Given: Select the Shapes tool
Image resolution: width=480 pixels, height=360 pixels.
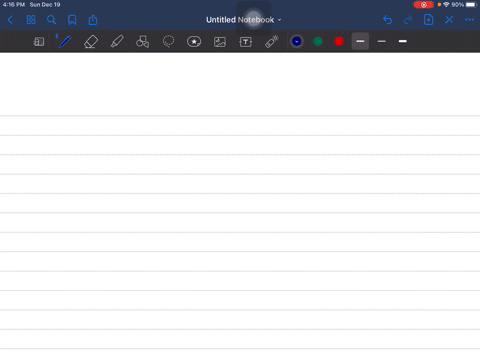Looking at the screenshot, I should [143, 42].
